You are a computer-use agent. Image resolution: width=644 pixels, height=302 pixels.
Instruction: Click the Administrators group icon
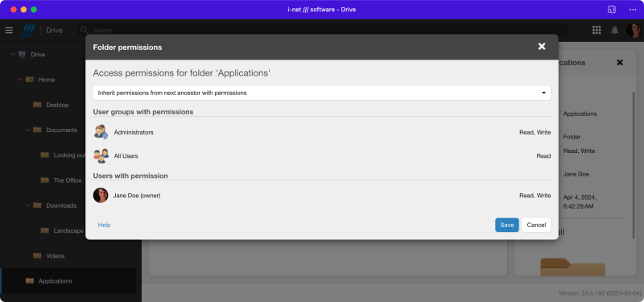pyautogui.click(x=101, y=132)
